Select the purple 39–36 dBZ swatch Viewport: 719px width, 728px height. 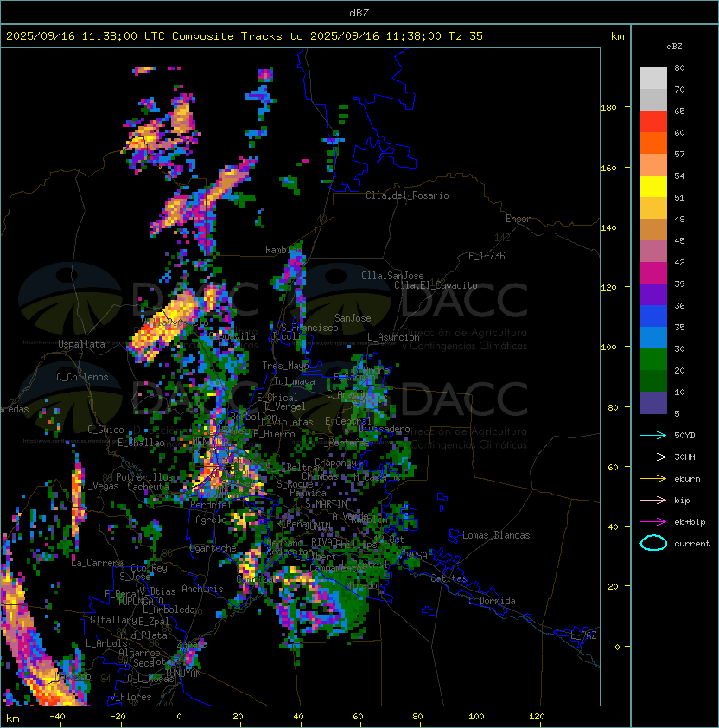(653, 294)
